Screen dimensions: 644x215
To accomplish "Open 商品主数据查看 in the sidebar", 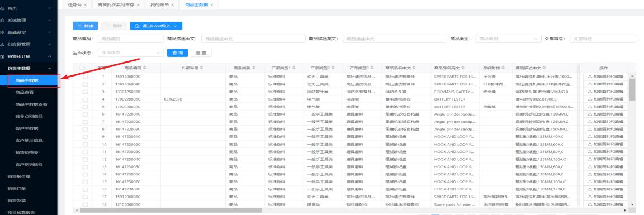I will pyautogui.click(x=31, y=104).
